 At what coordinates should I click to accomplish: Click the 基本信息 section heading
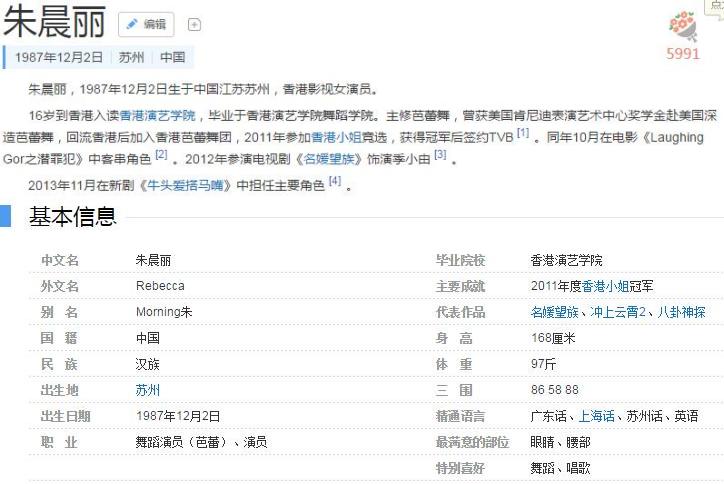pos(72,216)
